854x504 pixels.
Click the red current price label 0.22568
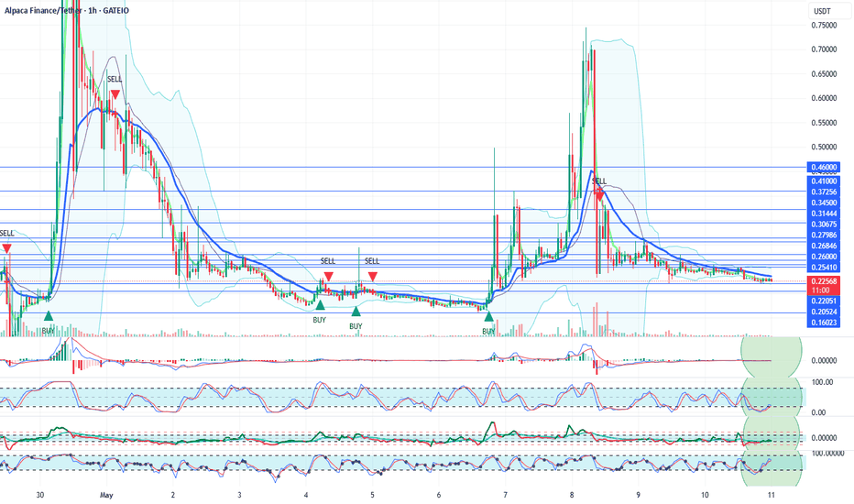click(x=824, y=281)
